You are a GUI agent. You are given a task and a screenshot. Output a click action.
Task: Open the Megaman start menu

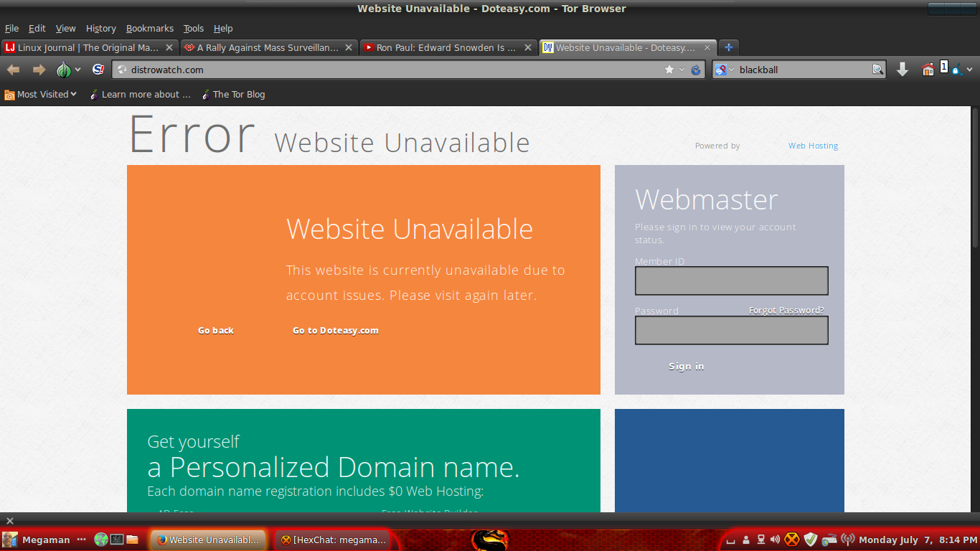coord(37,540)
